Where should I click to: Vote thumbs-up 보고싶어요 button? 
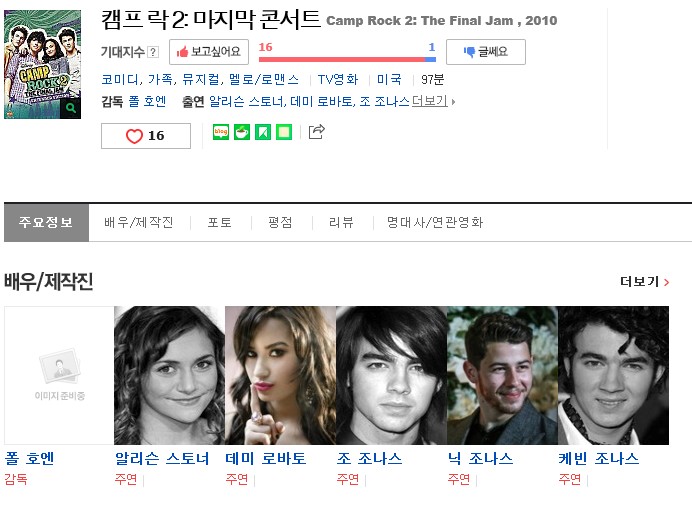[x=209, y=52]
